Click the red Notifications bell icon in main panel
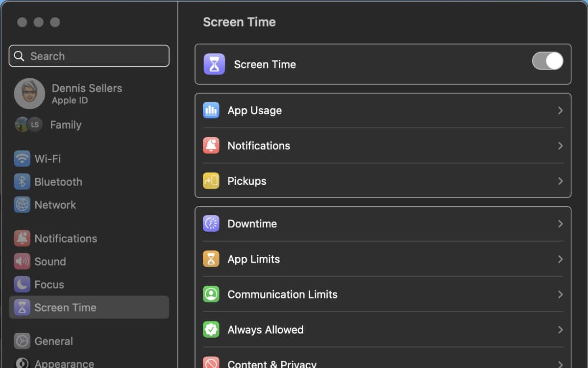 pyautogui.click(x=211, y=146)
